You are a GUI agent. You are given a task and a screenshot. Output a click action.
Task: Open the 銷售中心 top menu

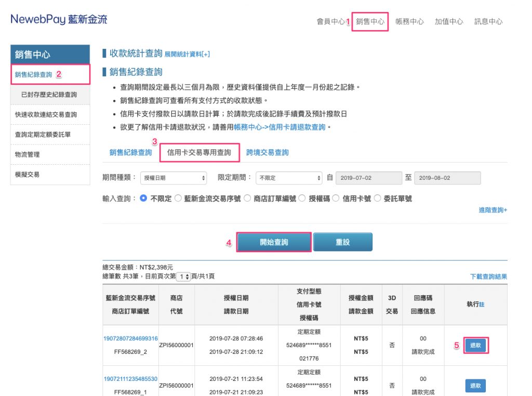[x=370, y=22]
